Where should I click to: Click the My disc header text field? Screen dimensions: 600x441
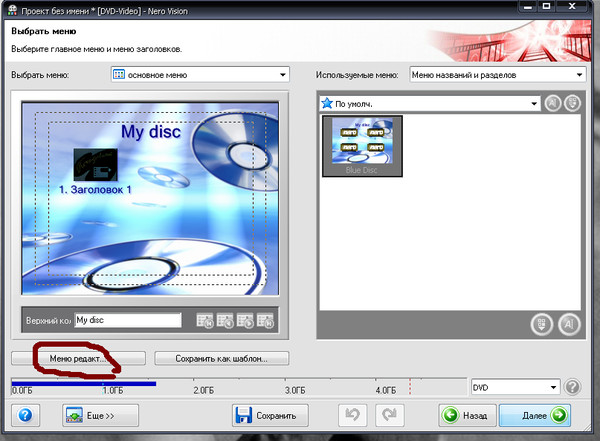tap(128, 320)
